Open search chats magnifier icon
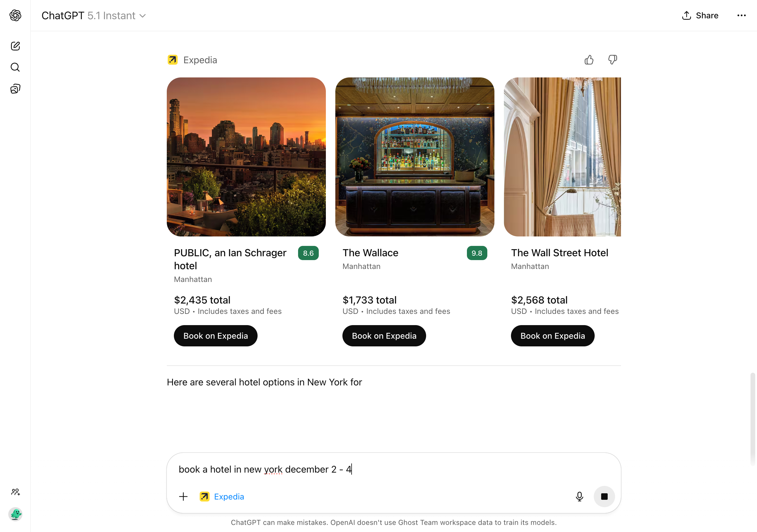Viewport: 757px width, 532px height. (15, 67)
